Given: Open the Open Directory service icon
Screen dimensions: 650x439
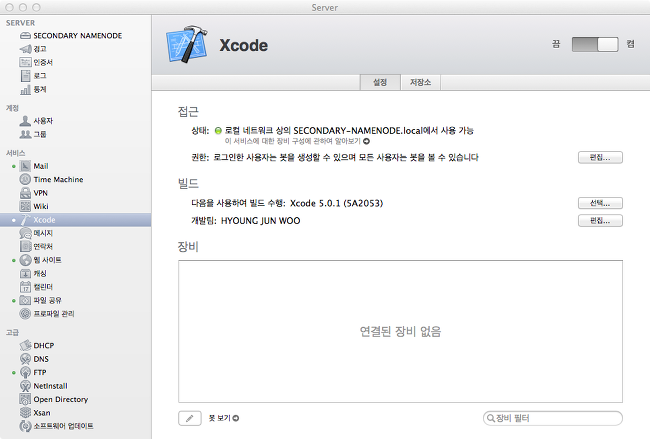Looking at the screenshot, I should coord(25,399).
